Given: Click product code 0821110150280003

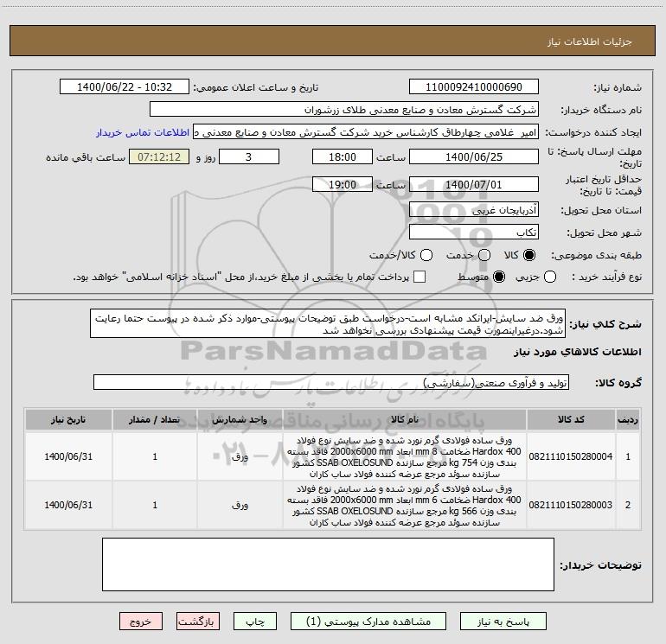Looking at the screenshot, I should pyautogui.click(x=571, y=505).
